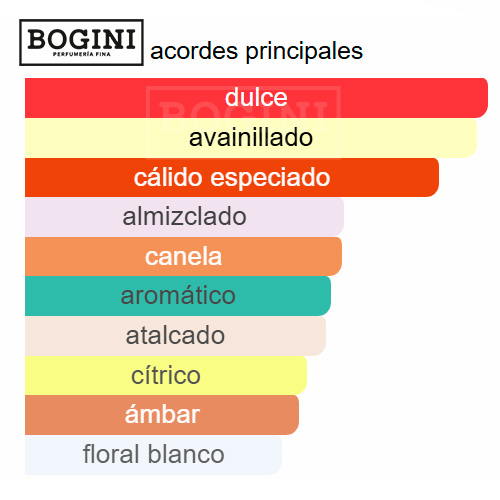Click the dulce label text

(256, 97)
